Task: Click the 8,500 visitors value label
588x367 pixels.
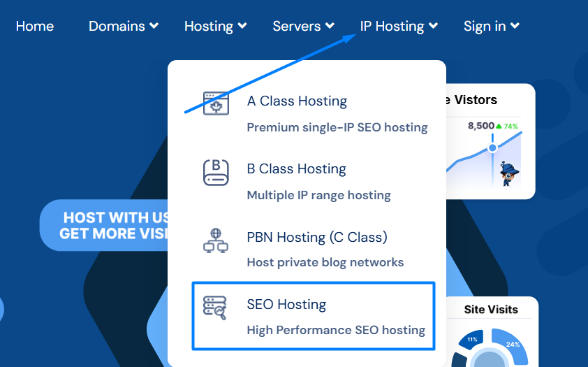Action: [x=481, y=126]
